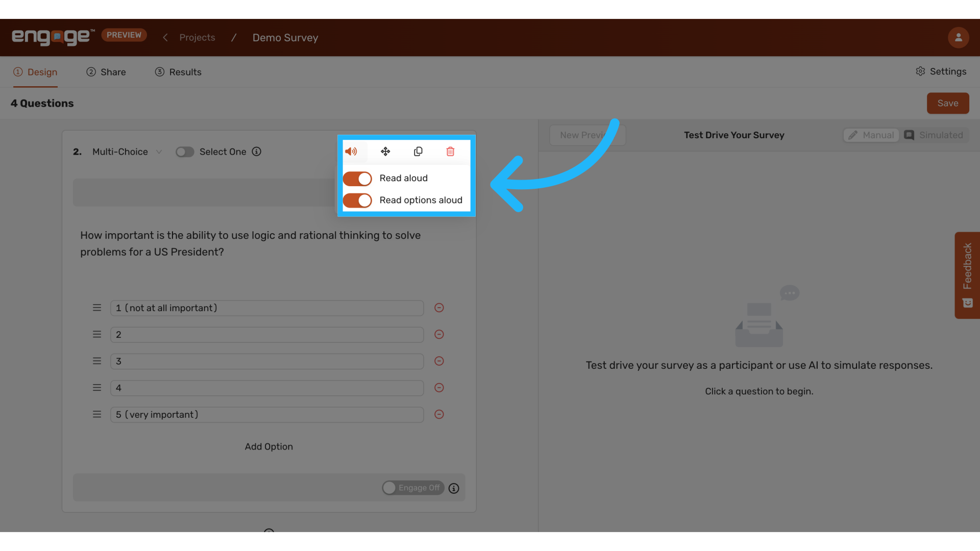Click the duplicate question icon
This screenshot has width=980, height=551.
[x=418, y=152]
